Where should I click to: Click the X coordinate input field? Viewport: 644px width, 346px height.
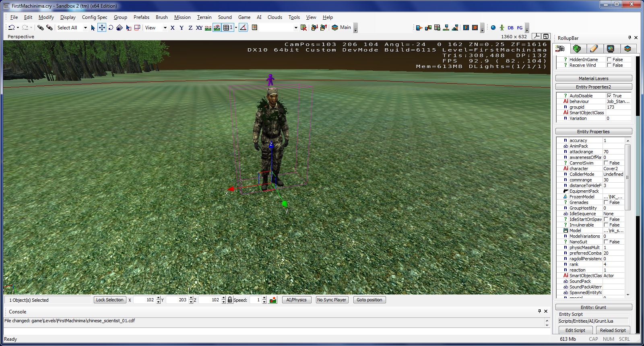coord(144,300)
